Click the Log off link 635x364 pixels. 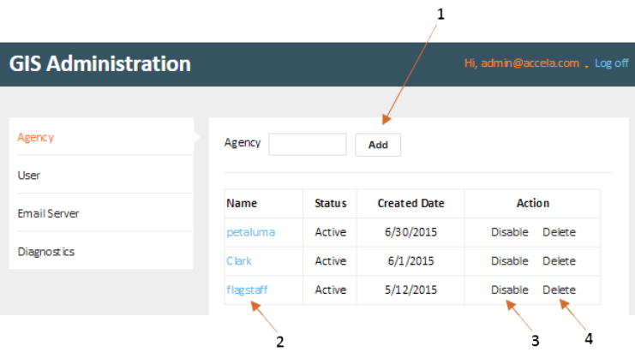point(611,63)
